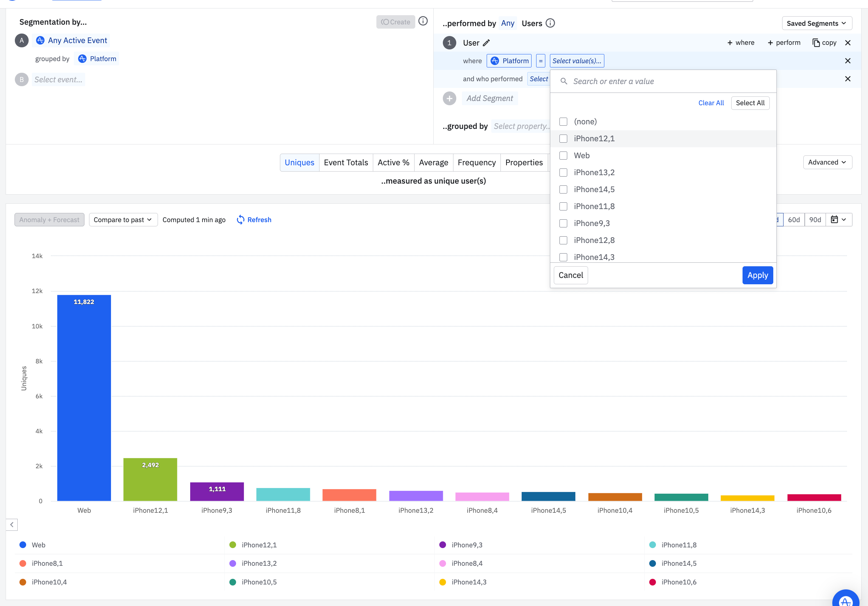Click the Search or enter a value field
Screen dimensions: 868x606
coord(665,81)
